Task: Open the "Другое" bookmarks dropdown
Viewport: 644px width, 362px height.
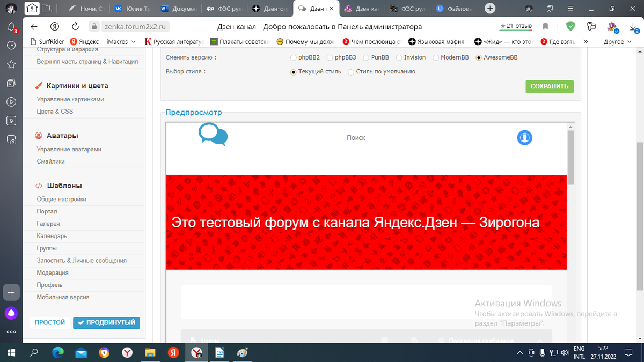Action: (x=617, y=41)
